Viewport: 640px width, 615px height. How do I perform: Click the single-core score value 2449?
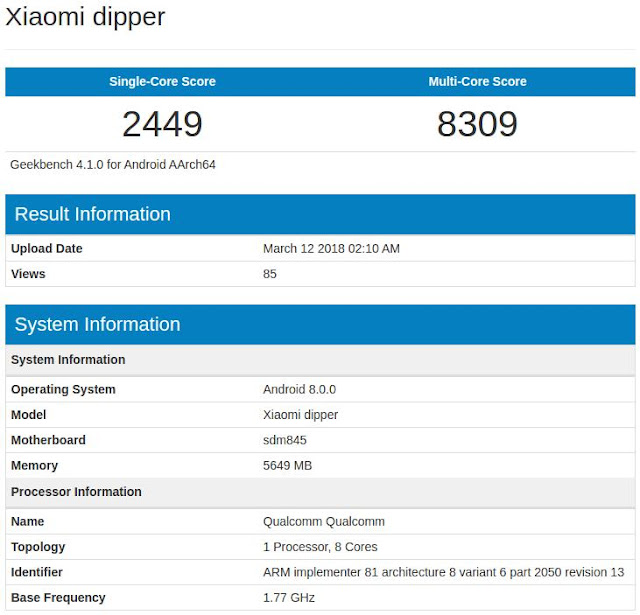[162, 124]
